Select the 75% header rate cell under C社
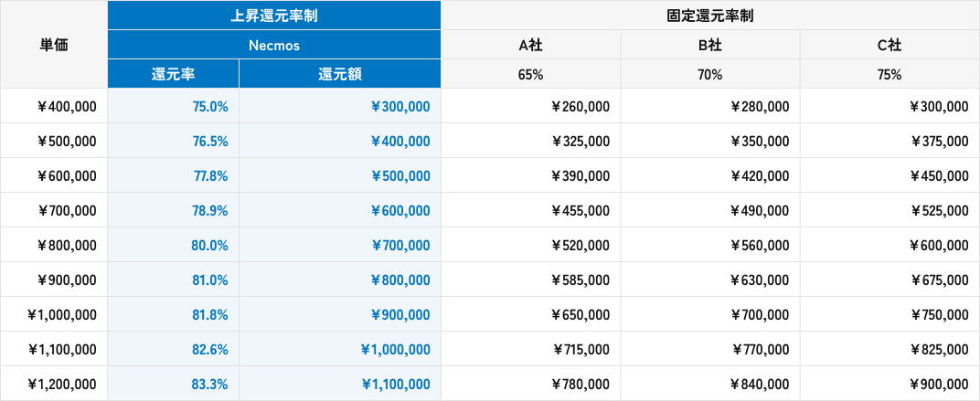980x401 pixels. [889, 74]
